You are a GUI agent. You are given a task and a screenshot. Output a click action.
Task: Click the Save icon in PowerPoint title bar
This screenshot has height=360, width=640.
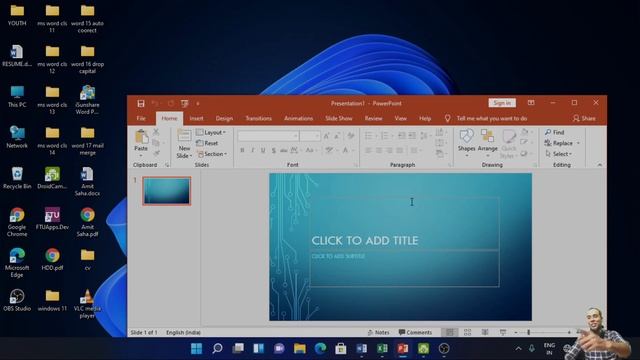point(141,104)
